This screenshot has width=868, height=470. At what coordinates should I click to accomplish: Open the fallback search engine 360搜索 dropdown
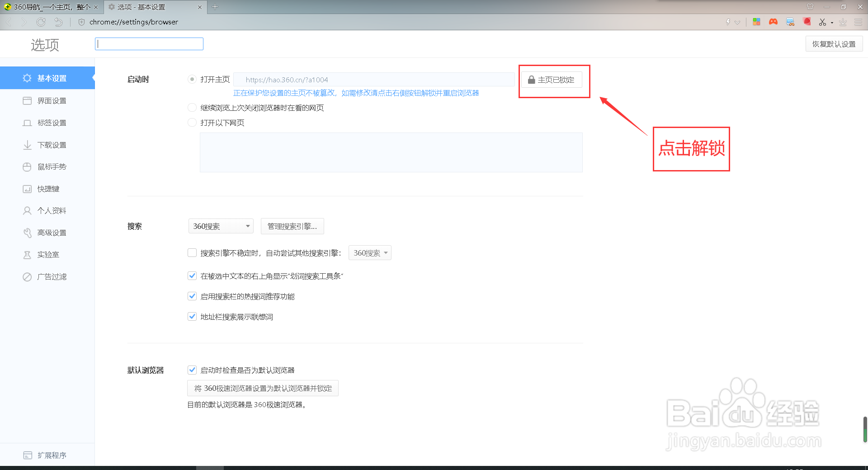370,253
